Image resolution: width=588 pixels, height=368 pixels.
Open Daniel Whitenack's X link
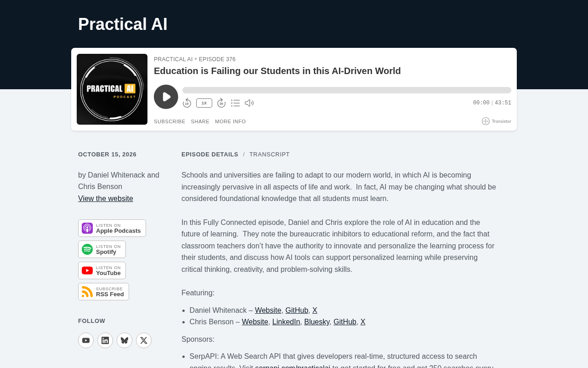click(x=315, y=310)
